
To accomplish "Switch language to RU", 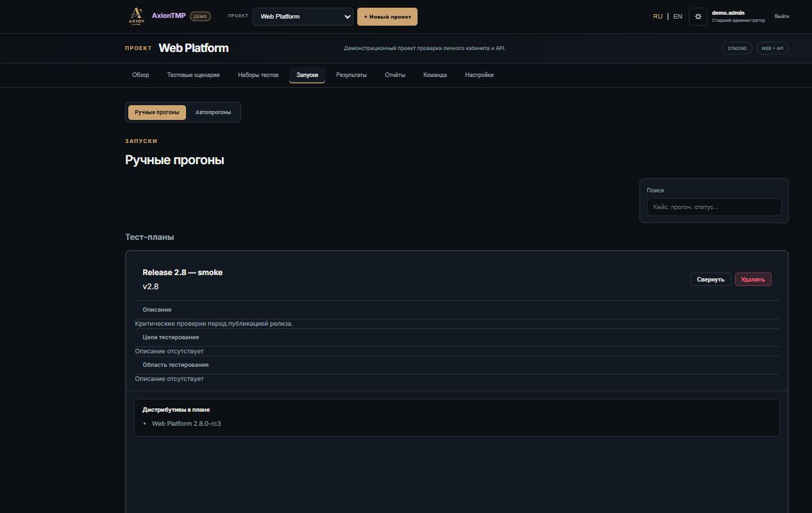I will click(657, 17).
